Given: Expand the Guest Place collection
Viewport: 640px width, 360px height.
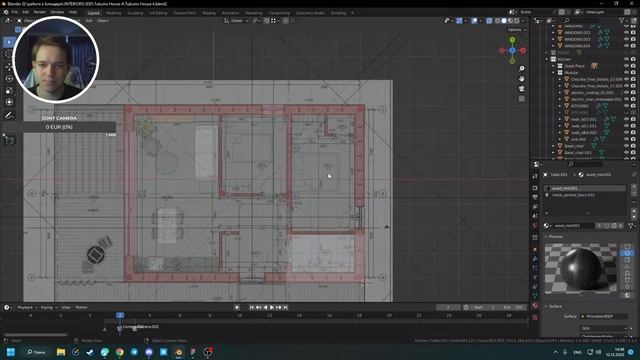Looking at the screenshot, I should coord(554,66).
